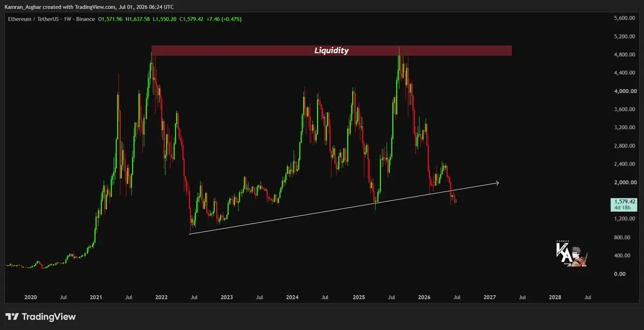Click the 2023 time axis label
The image size is (644, 330).
click(227, 297)
